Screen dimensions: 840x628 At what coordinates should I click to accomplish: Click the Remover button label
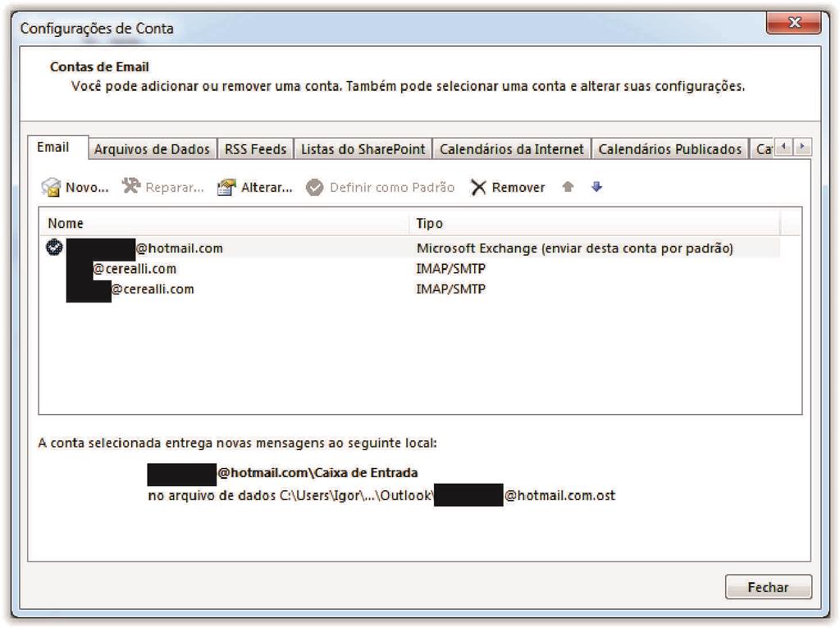(518, 188)
